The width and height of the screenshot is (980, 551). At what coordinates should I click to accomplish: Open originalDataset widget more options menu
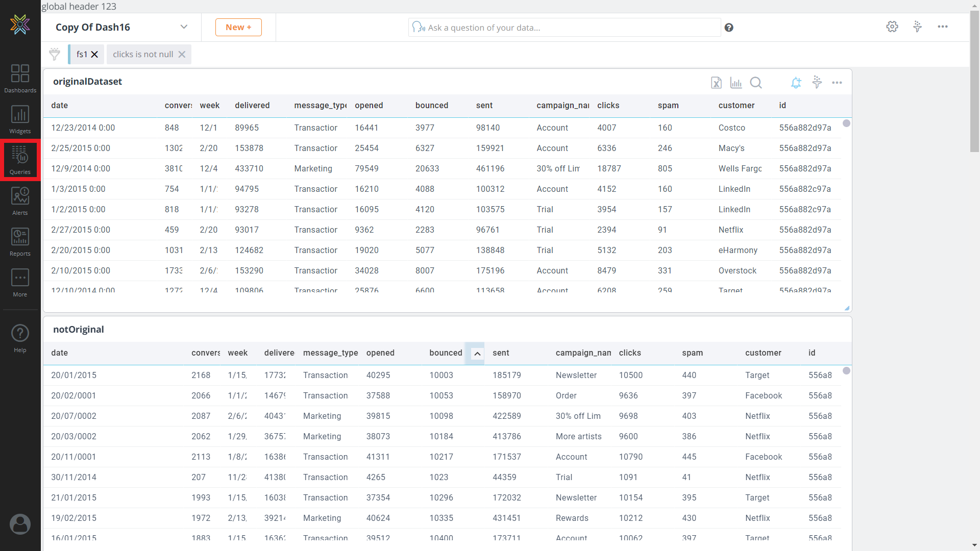pos(837,83)
